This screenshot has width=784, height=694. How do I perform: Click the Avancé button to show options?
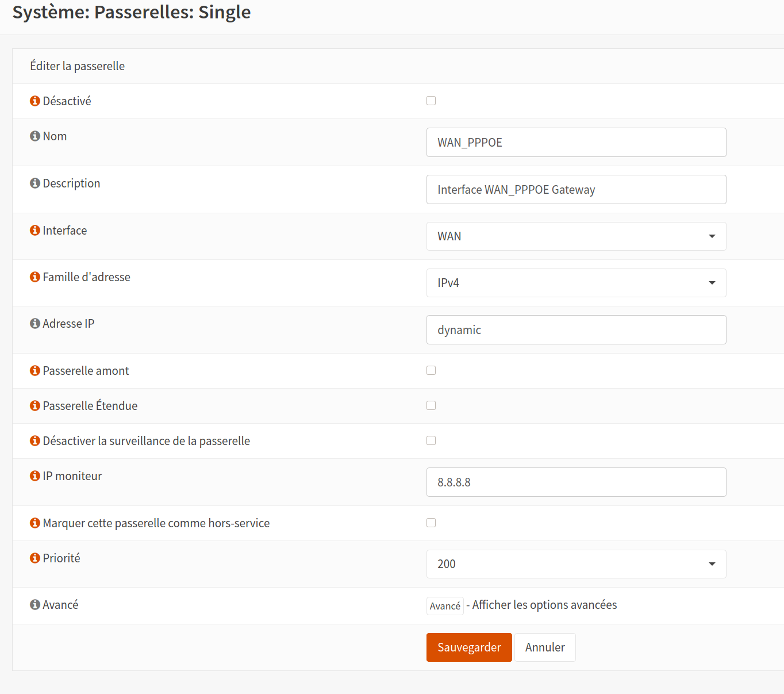coord(445,606)
